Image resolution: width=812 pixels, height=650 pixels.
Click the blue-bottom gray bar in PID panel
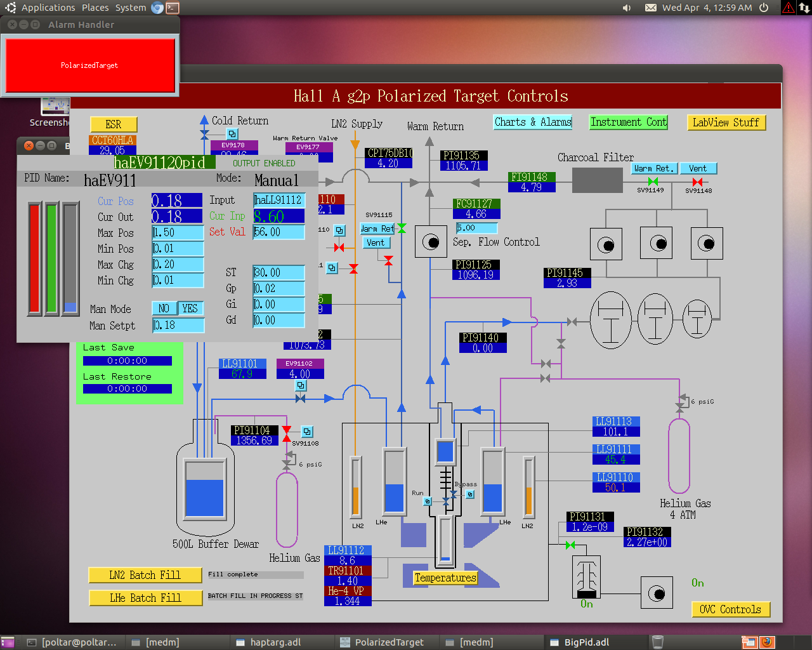[70, 258]
